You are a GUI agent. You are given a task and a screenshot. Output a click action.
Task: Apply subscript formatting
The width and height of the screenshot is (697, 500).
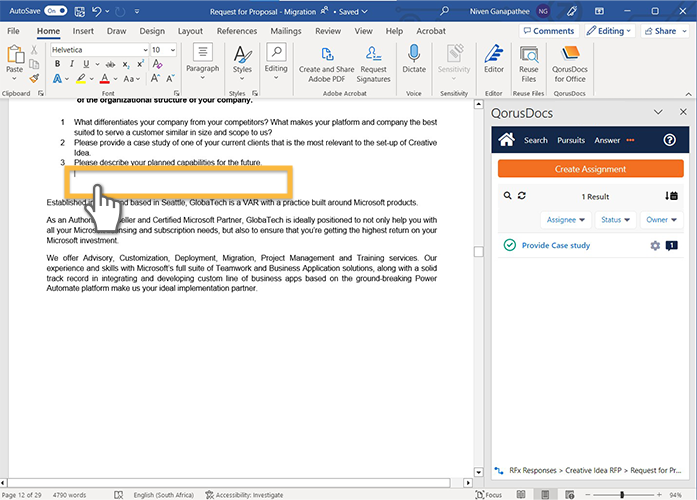tap(126, 64)
